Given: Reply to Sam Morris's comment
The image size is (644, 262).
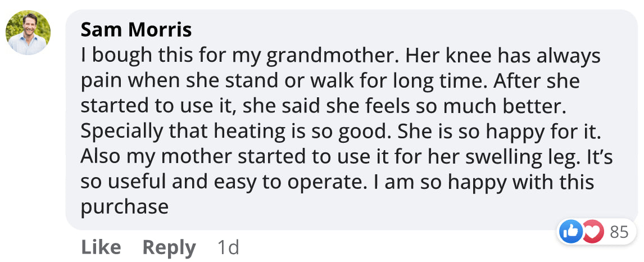Looking at the screenshot, I should pos(169,247).
